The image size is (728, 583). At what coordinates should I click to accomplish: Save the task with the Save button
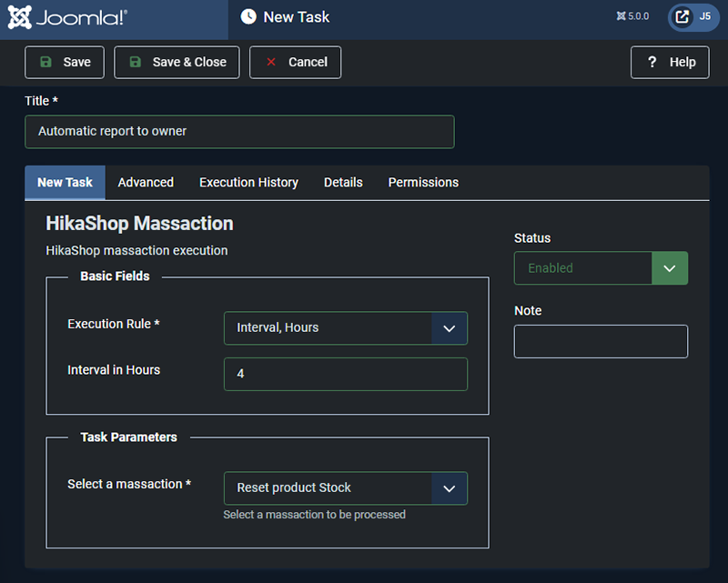(65, 62)
